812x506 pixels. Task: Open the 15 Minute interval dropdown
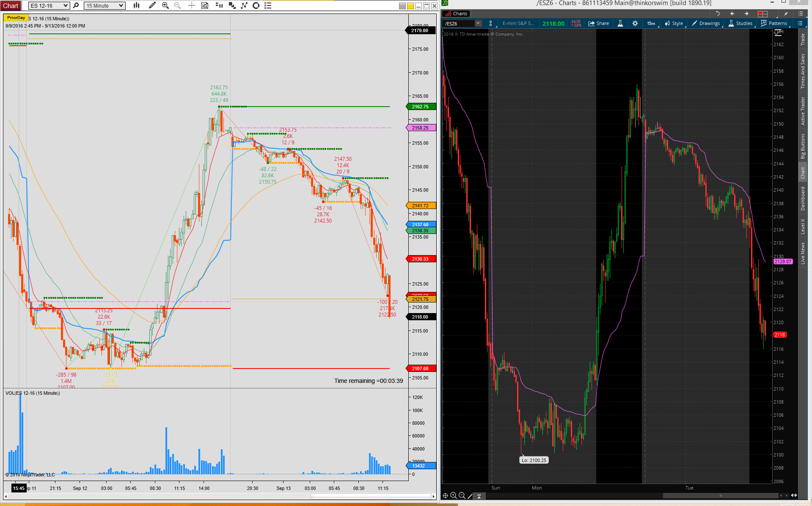(105, 5)
